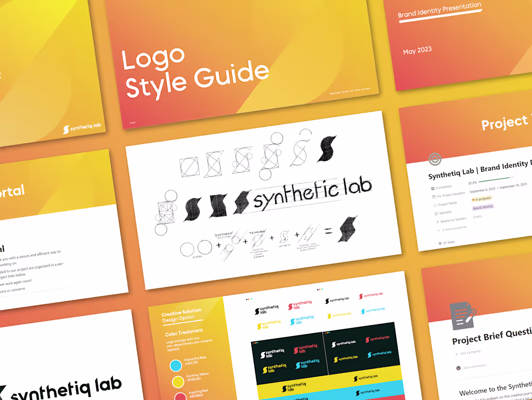The height and width of the screenshot is (400, 532).
Task: Click the document-and-pencil icon above Project Brief
Action: click(463, 315)
